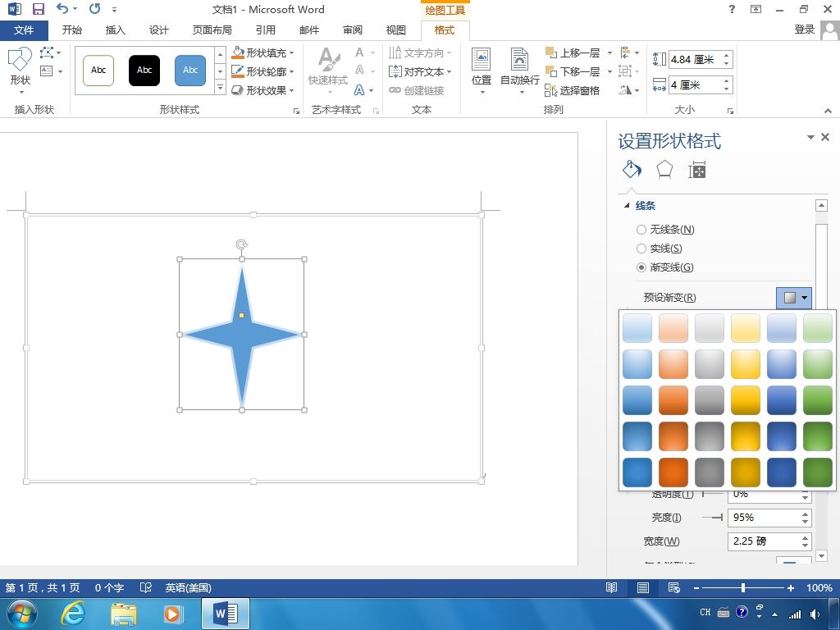
Task: Open the Design (设计) tab
Action: tap(158, 30)
